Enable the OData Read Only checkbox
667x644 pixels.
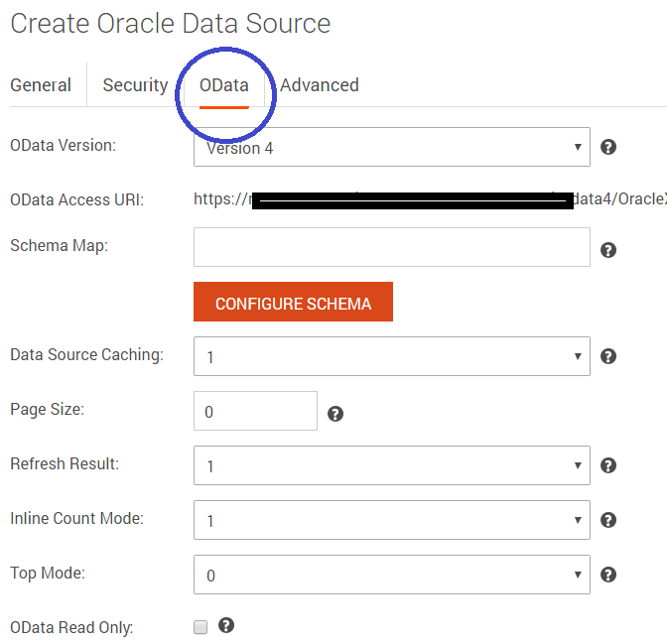point(200,627)
